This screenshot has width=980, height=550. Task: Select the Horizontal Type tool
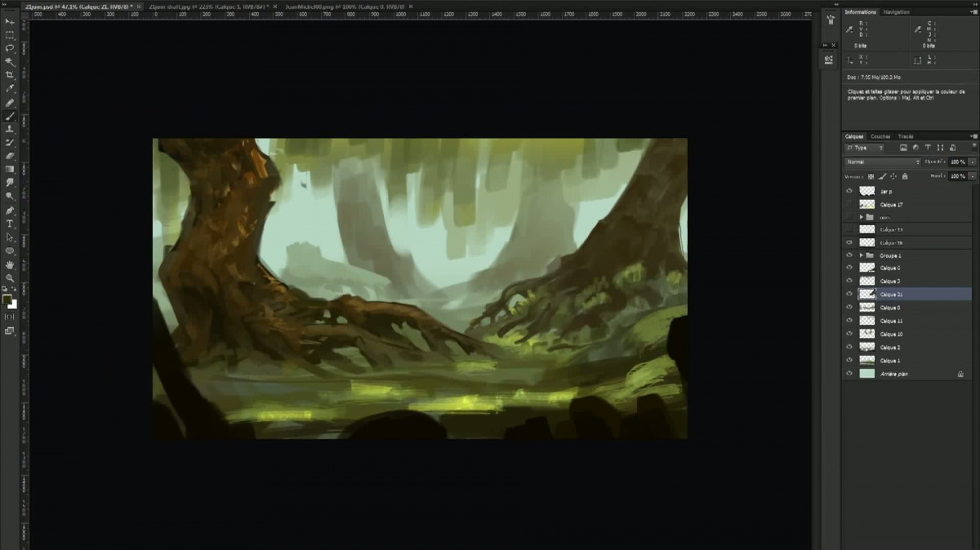point(10,224)
